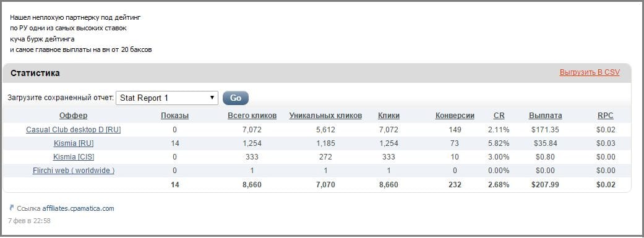Viewport: 644px width, 238px height.
Task: Export via Выгрузить В CSV link
Action: point(590,72)
